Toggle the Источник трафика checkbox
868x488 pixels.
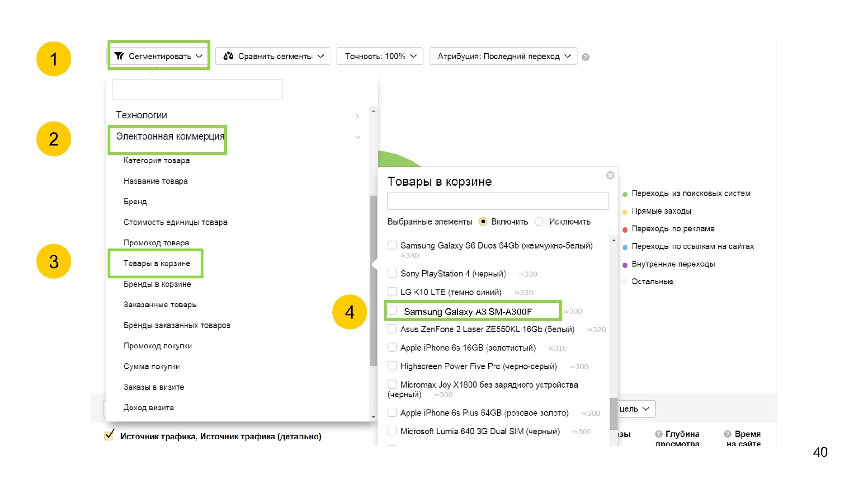109,435
